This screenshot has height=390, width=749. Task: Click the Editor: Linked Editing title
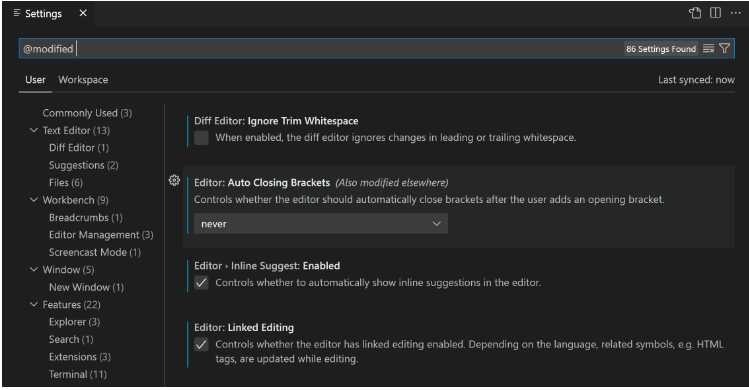244,327
